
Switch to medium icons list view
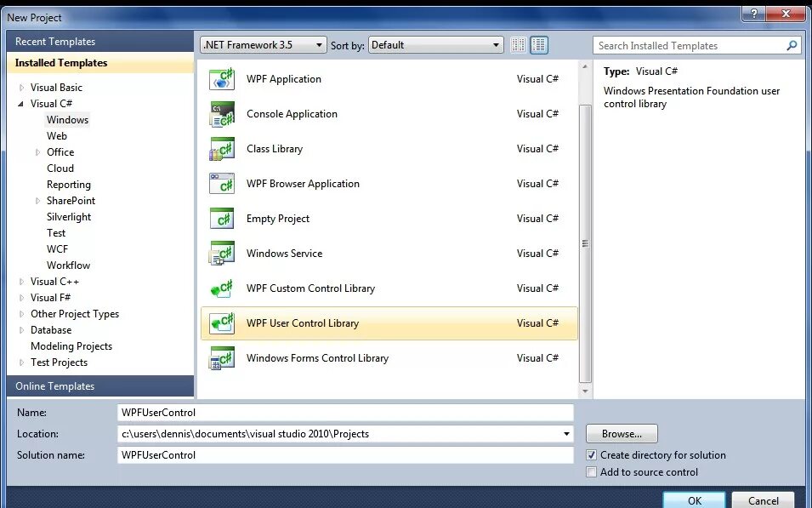coord(539,45)
